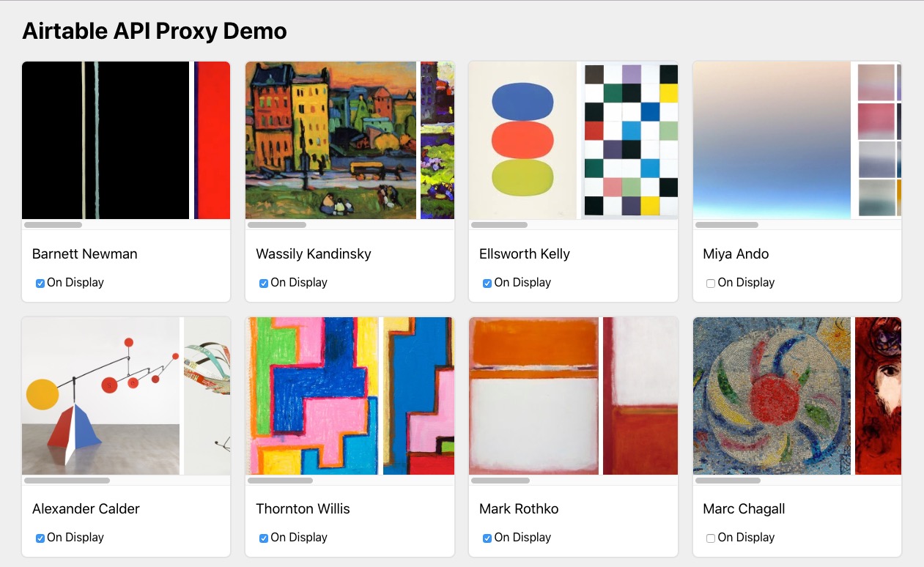Click the Barnett Newman artist name

coord(85,254)
